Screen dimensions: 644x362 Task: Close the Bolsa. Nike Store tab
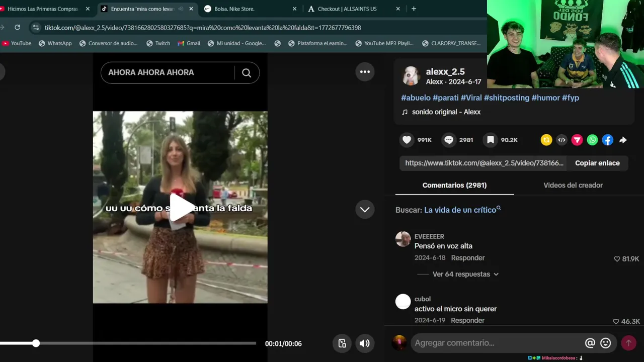295,9
